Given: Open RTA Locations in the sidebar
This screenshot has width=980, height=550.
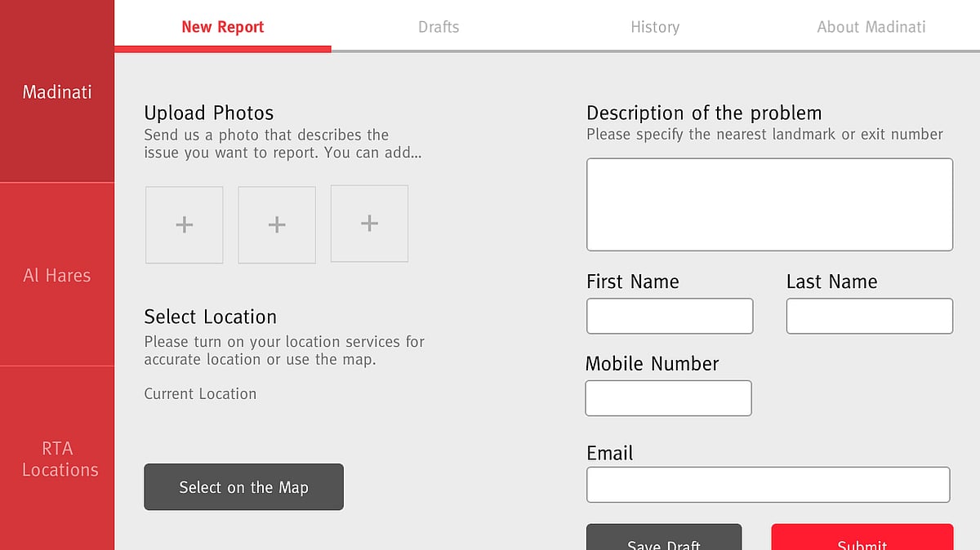Looking at the screenshot, I should point(57,459).
